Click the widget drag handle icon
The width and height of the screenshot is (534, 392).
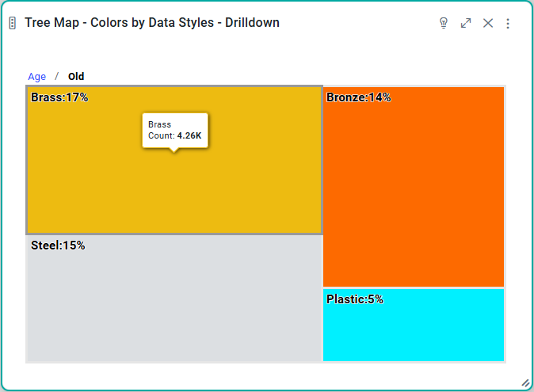pos(12,23)
